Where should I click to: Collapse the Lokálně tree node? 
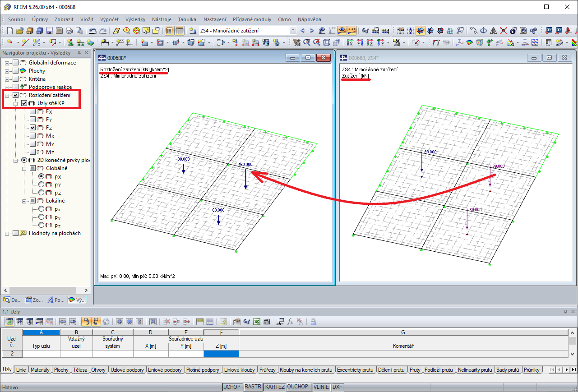(x=24, y=201)
